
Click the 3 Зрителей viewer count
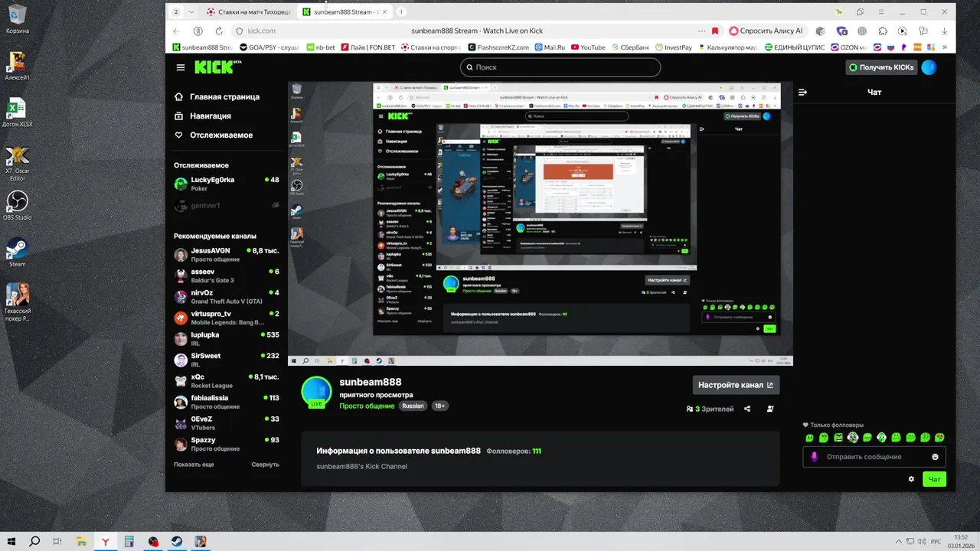(x=710, y=409)
